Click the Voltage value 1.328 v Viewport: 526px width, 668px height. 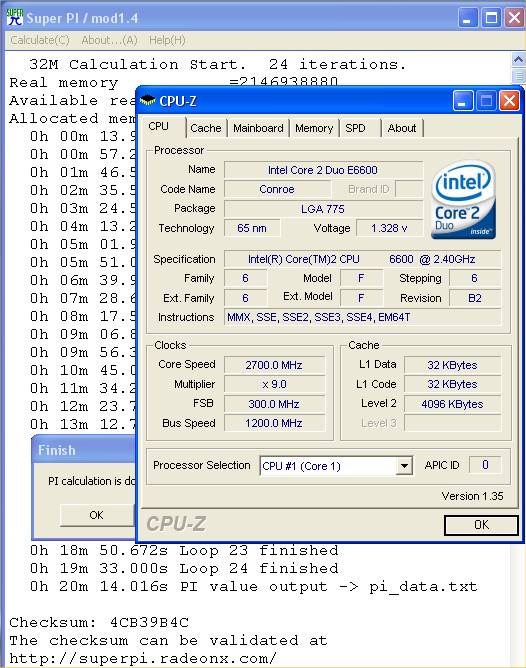point(389,228)
